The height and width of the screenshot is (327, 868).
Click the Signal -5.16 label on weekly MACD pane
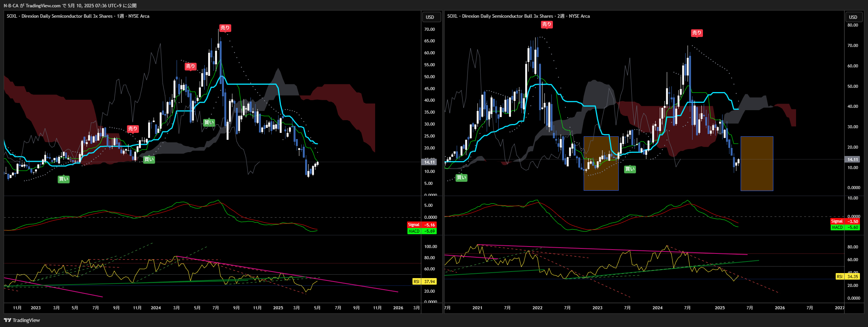pyautogui.click(x=422, y=225)
